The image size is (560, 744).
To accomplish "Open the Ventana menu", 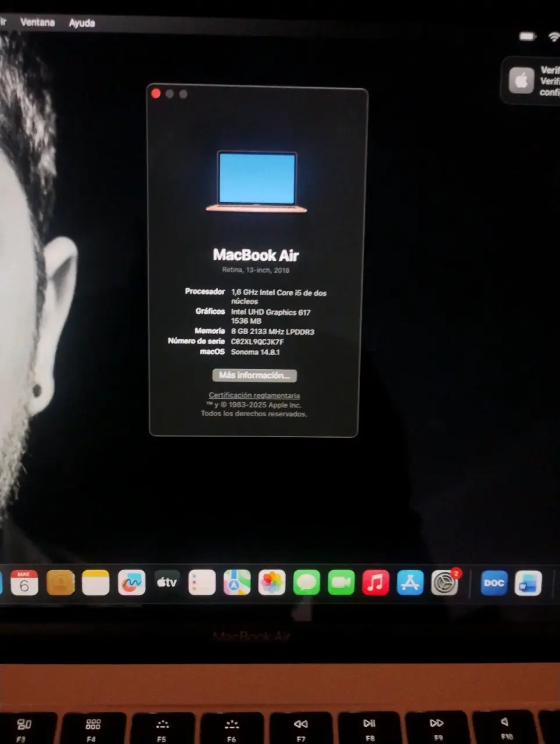I will tap(37, 22).
